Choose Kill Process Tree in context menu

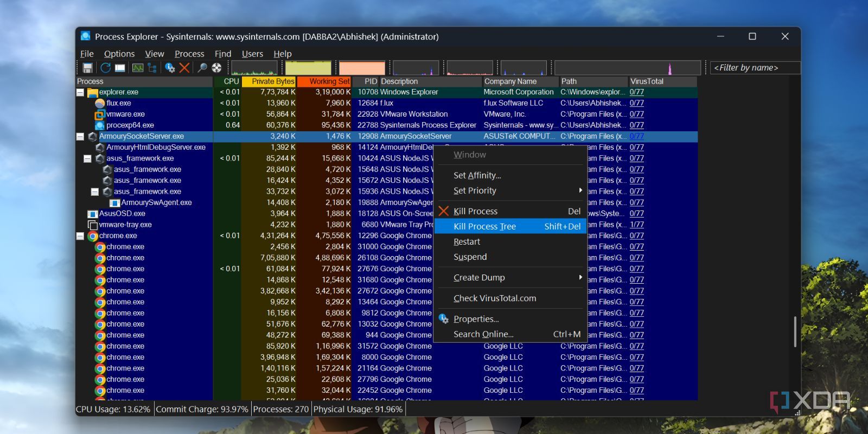pyautogui.click(x=510, y=226)
